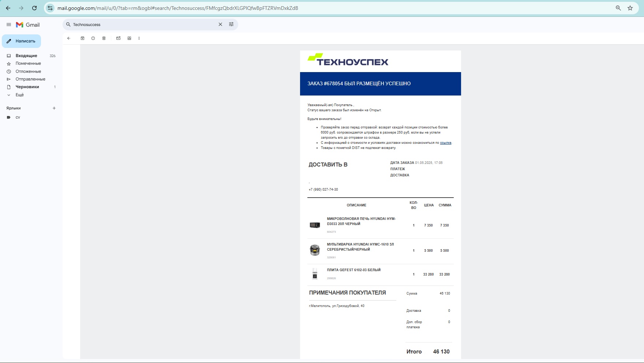Click the 33 280 price of Gefest stove
Screen dimensions: 644x363
coord(428,274)
